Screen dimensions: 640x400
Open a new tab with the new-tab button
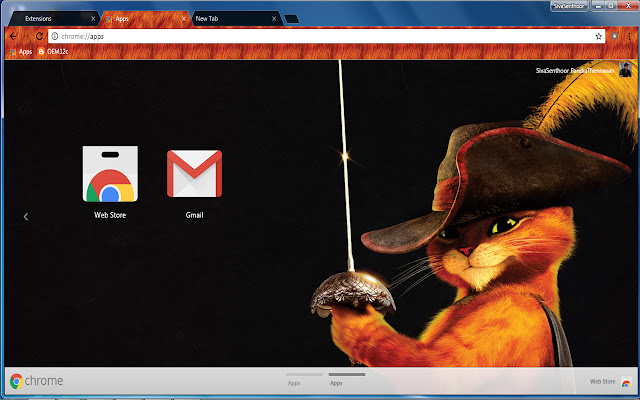(291, 19)
